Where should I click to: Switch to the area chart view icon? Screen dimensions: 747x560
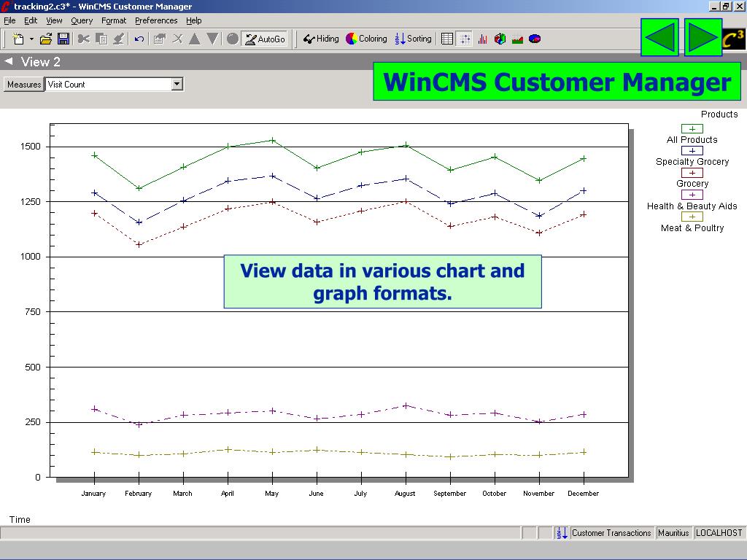tap(517, 39)
